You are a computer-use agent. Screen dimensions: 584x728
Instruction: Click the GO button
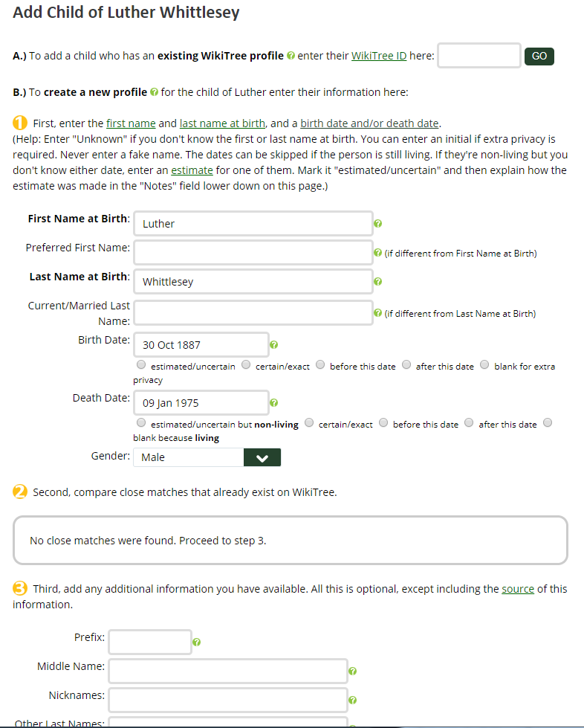(x=539, y=57)
